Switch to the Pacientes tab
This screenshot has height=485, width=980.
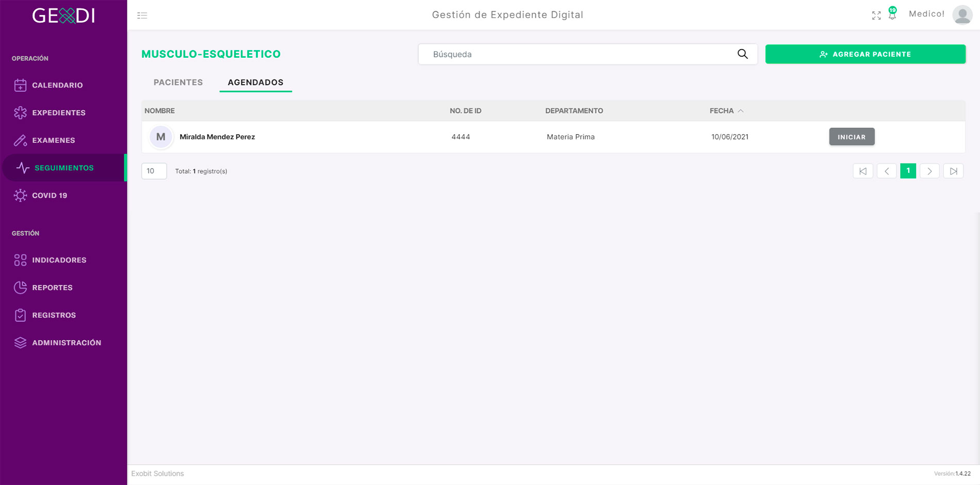pos(178,82)
